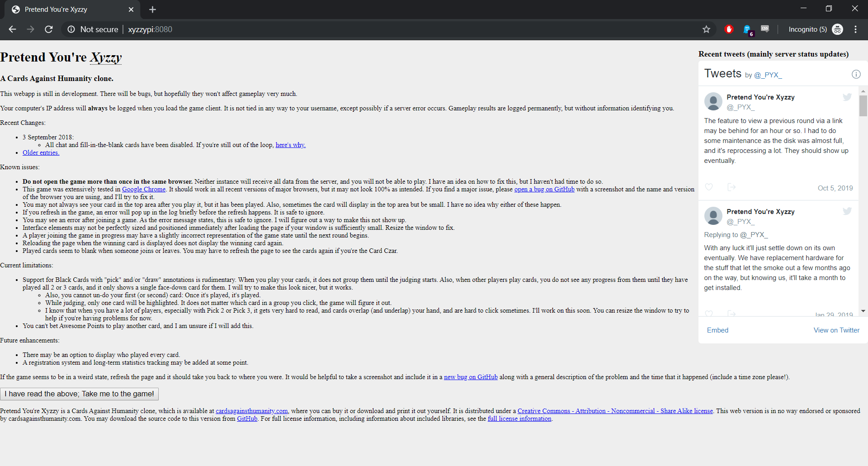The image size is (868, 466).
Task: Open the avatar on the reply tweet
Action: (x=713, y=216)
